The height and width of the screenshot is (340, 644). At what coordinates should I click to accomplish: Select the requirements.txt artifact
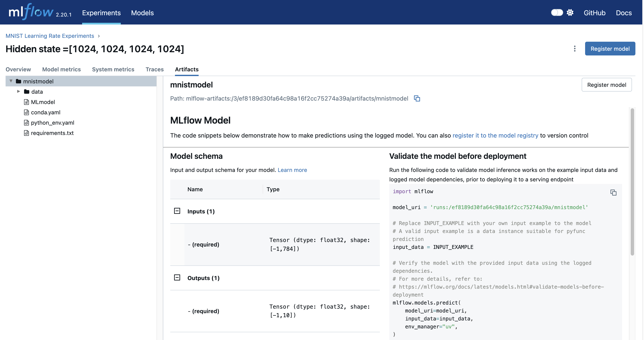click(x=52, y=133)
